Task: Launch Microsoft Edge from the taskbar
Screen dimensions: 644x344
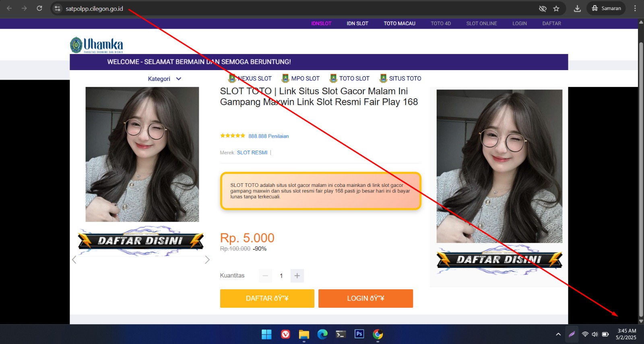Action: tap(322, 334)
